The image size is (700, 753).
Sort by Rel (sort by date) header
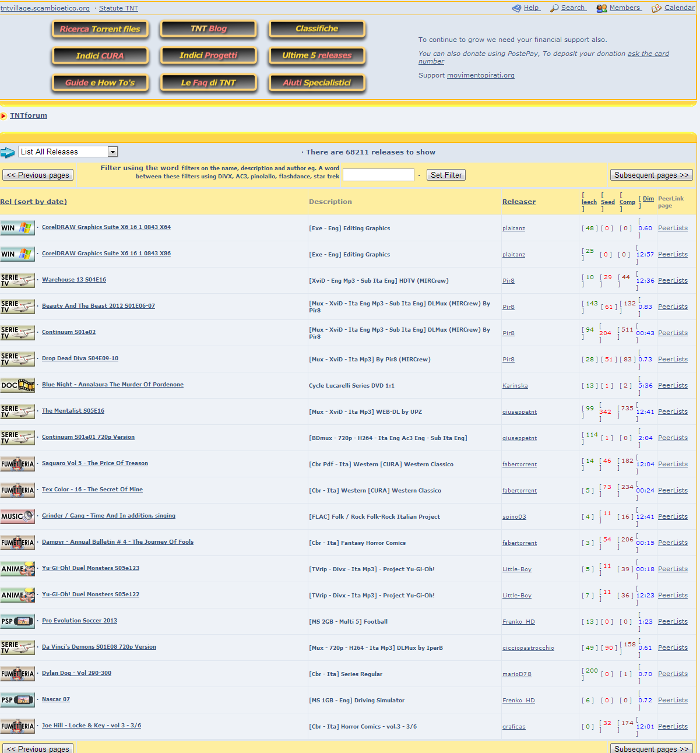pos(33,202)
